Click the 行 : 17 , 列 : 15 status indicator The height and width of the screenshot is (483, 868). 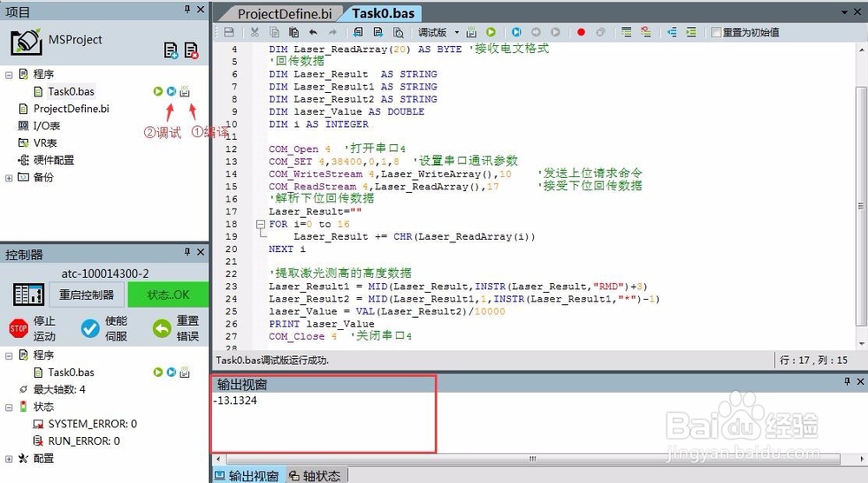(x=813, y=360)
